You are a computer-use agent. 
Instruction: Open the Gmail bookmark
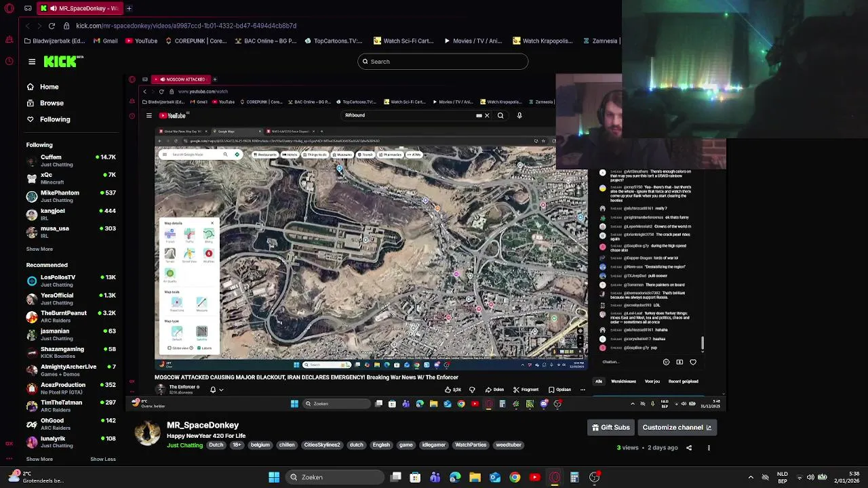tap(105, 41)
